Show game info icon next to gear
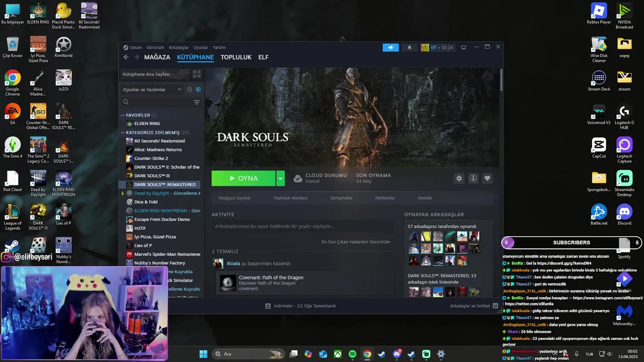Image resolution: width=644 pixels, height=362 pixels. [x=473, y=178]
